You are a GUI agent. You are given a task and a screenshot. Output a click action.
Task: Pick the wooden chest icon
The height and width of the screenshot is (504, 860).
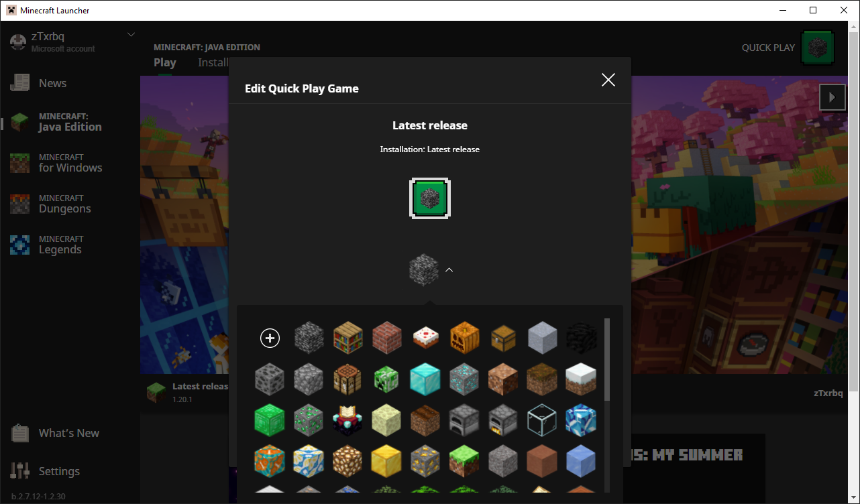coord(503,338)
